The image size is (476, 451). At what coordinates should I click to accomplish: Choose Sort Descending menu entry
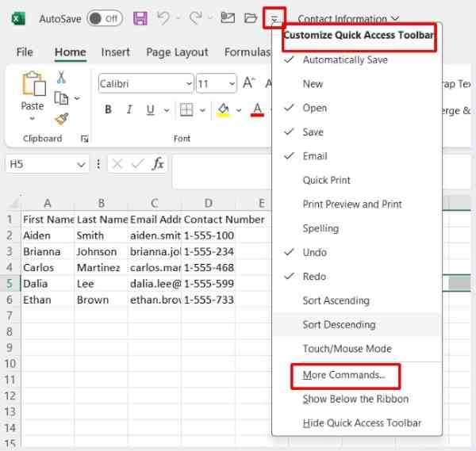[357, 325]
